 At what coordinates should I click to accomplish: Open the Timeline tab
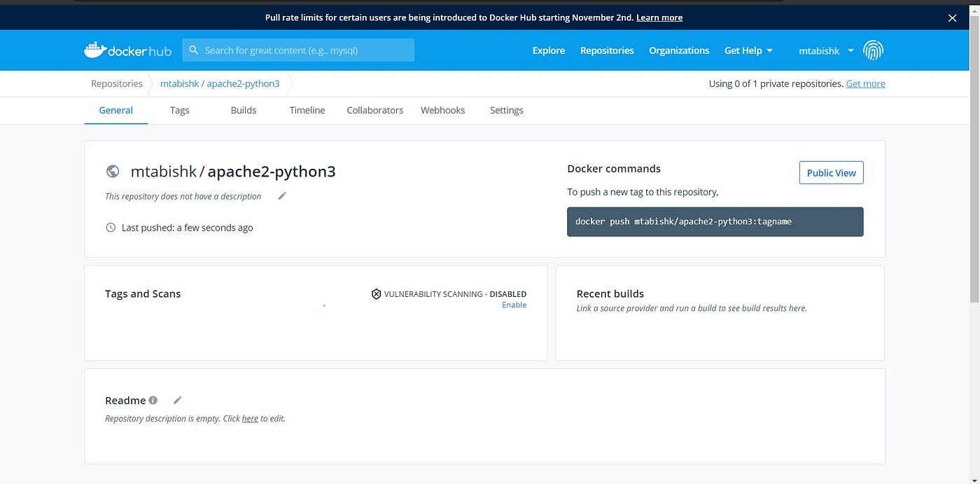(x=307, y=110)
